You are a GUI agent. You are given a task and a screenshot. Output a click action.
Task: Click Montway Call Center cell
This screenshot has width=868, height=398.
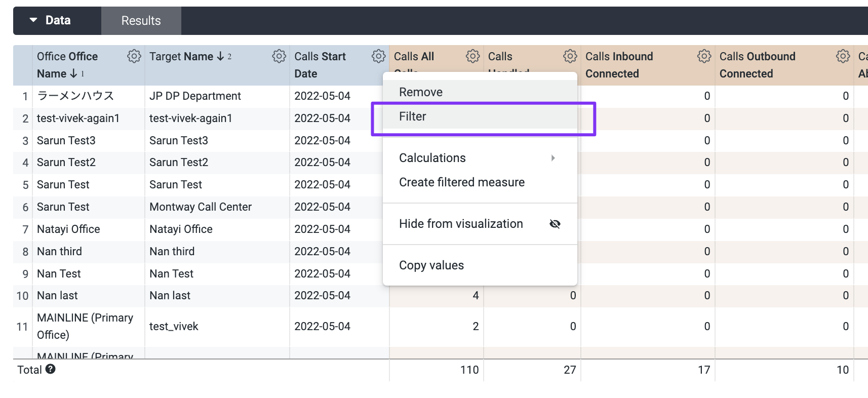pos(201,207)
